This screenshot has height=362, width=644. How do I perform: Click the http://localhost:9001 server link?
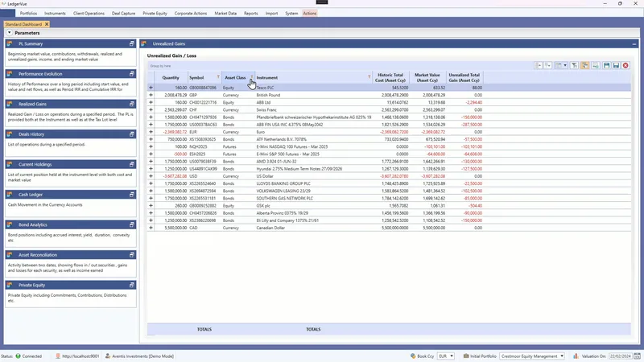coord(80,356)
